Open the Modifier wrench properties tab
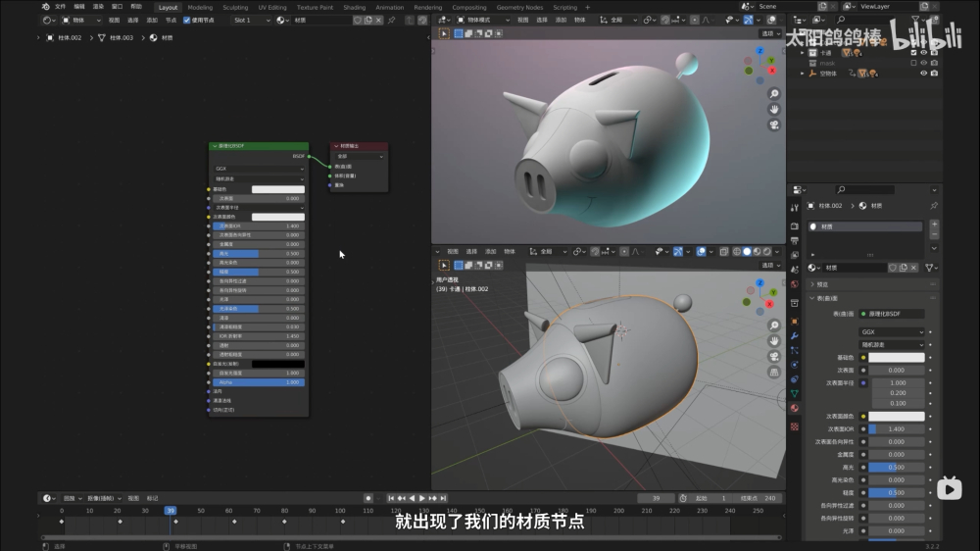Image resolution: width=980 pixels, height=551 pixels. click(795, 336)
